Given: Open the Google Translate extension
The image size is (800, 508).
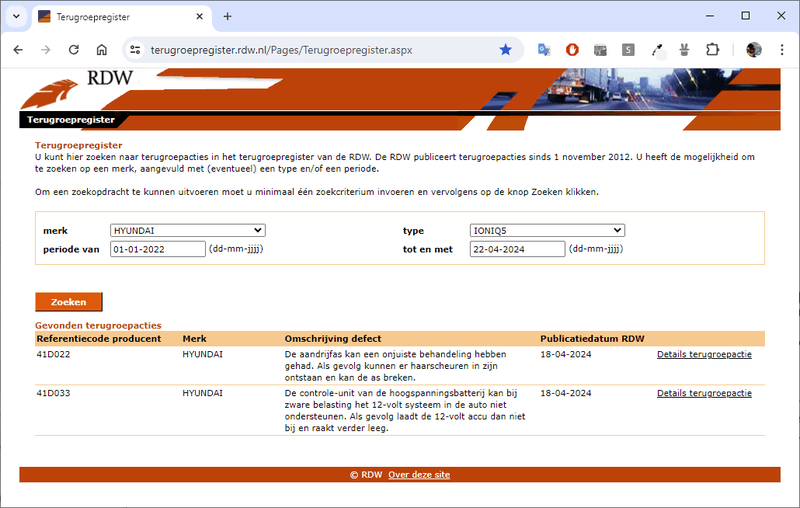Looking at the screenshot, I should click(544, 49).
